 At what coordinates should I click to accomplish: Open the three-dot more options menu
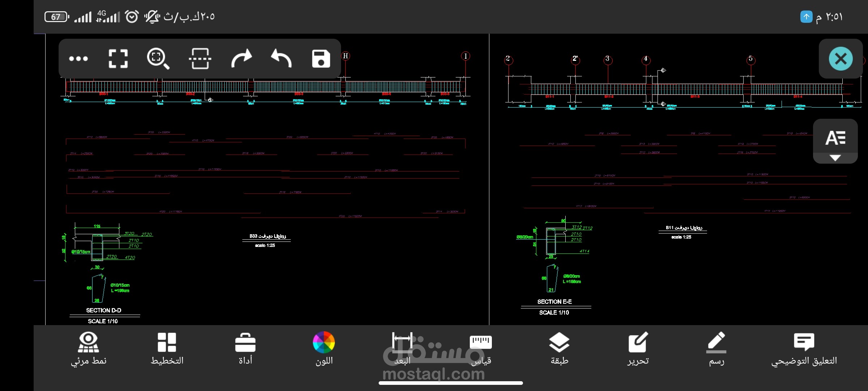[78, 59]
